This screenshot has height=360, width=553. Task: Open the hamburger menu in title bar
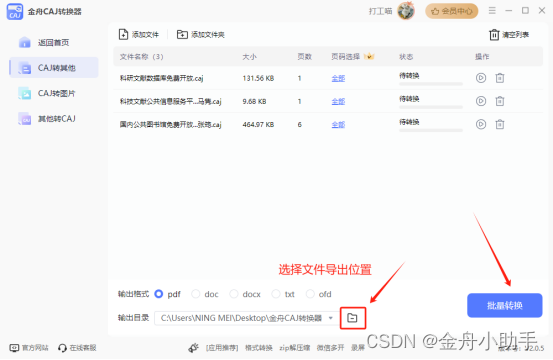point(492,11)
